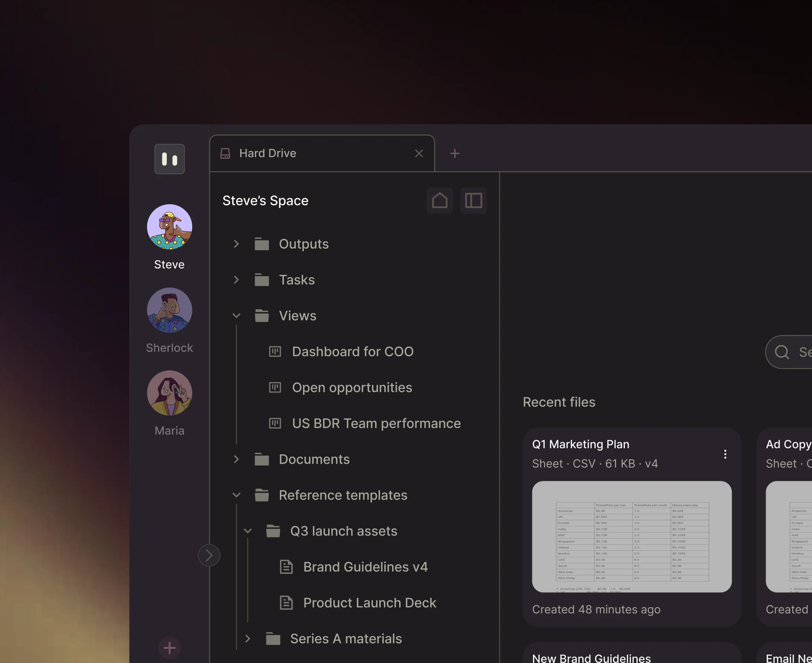The width and height of the screenshot is (812, 663).
Task: Close the Hard Drive tab
Action: click(x=419, y=154)
